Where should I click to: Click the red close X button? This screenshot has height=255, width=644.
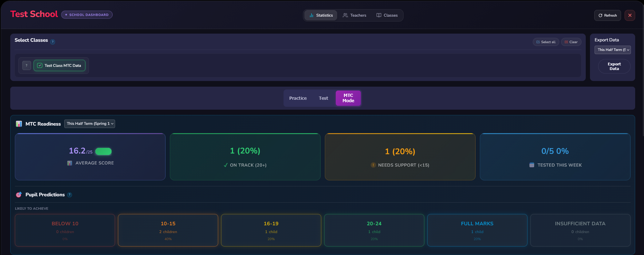[x=630, y=15]
